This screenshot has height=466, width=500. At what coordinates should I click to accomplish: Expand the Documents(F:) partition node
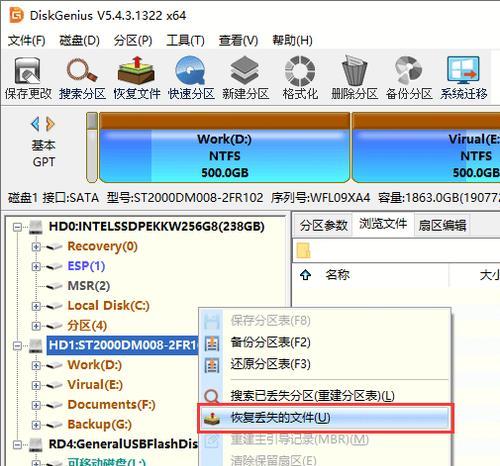pyautogui.click(x=36, y=405)
